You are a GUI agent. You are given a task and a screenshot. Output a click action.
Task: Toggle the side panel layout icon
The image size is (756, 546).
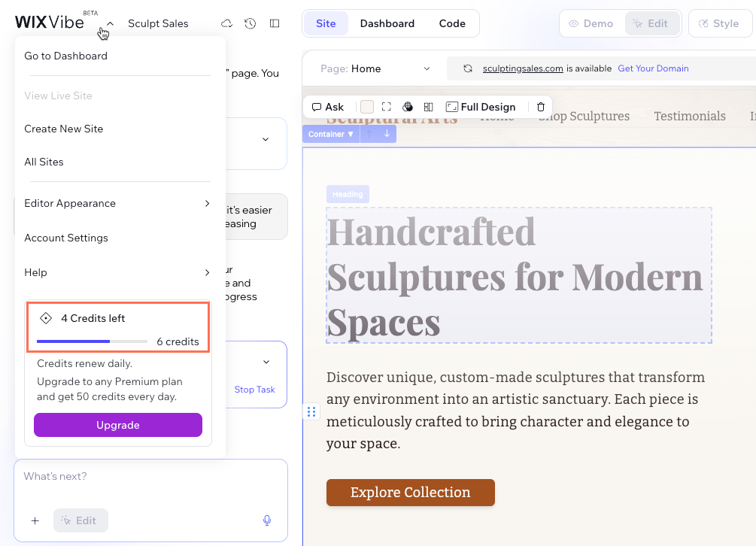tap(275, 23)
